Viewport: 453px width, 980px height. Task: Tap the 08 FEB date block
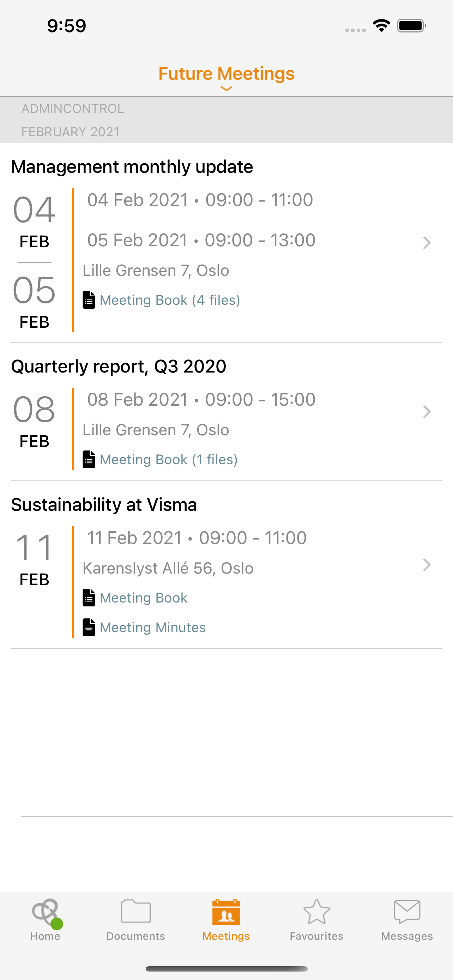point(34,421)
